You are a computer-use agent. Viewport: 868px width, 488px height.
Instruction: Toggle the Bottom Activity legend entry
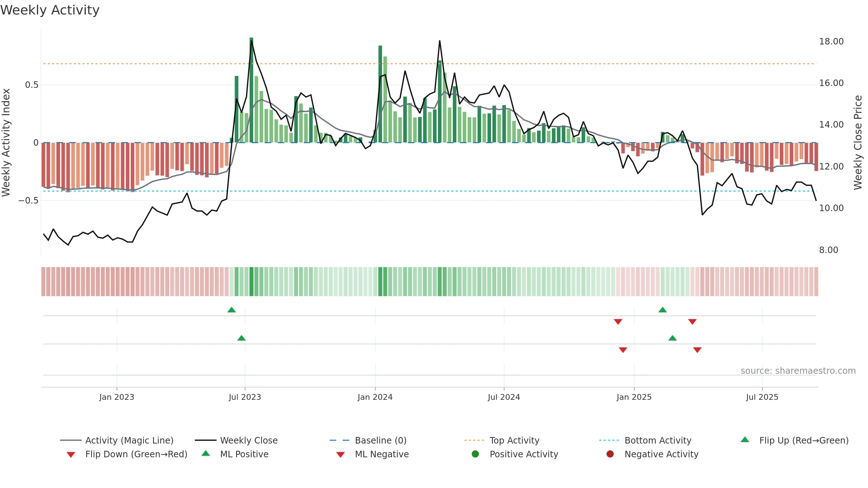(x=645, y=440)
